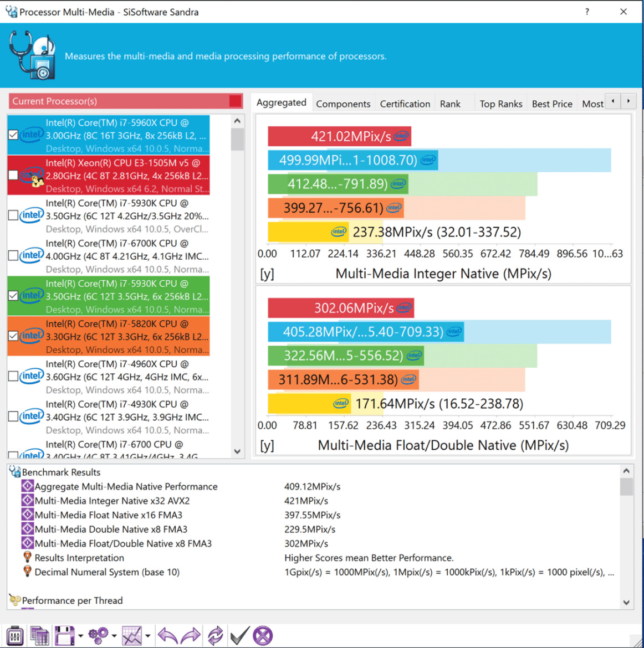This screenshot has height=648, width=644.
Task: Click the lightbulb icon beside Results Interpretation
Action: 27,557
